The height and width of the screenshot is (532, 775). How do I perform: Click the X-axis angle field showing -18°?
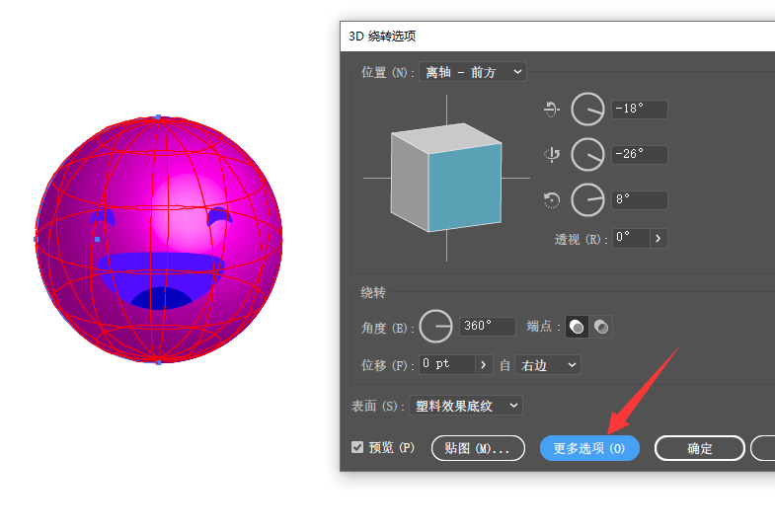pos(639,110)
